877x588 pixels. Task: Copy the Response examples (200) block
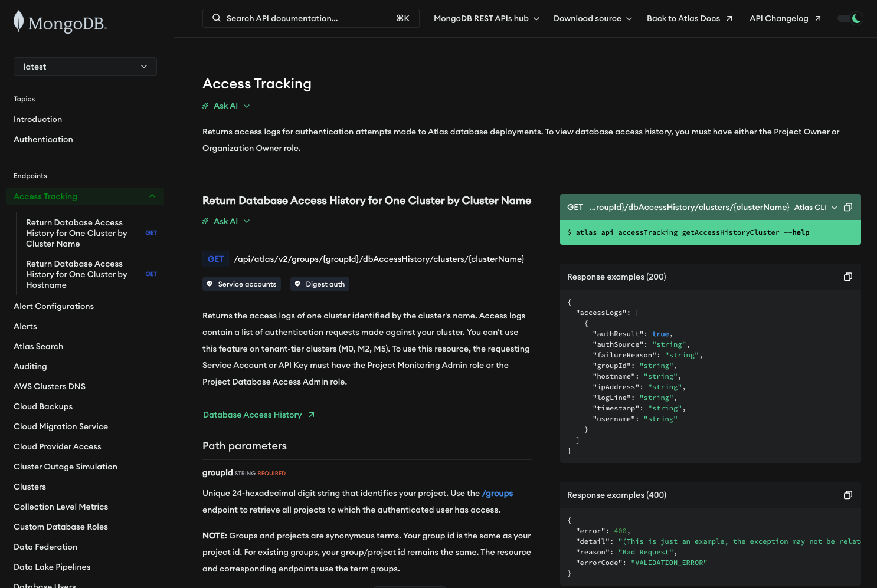tap(848, 277)
